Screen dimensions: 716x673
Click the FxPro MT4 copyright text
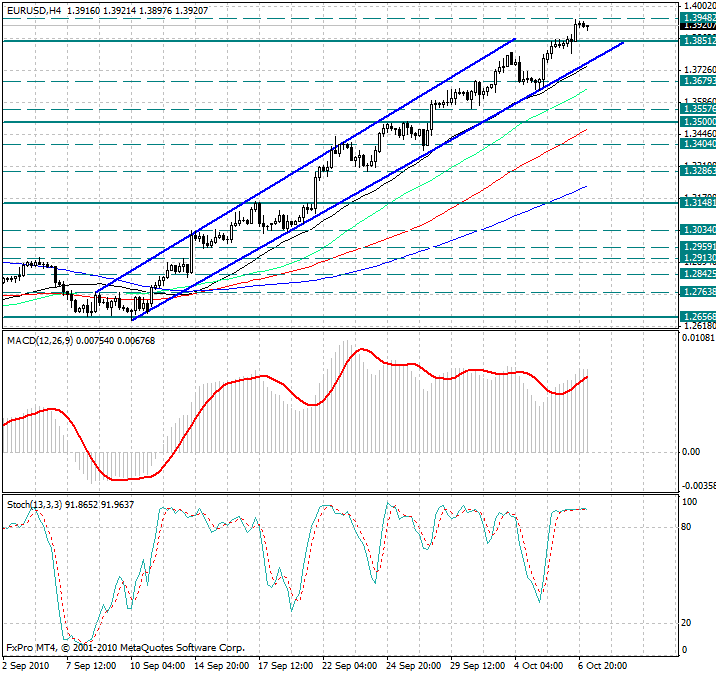125,647
